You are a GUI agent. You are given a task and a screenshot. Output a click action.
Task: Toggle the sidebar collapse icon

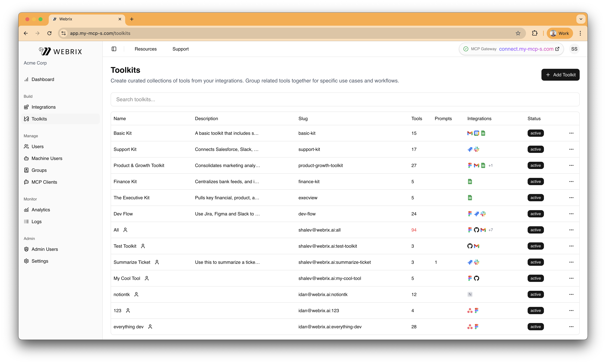[x=114, y=49]
